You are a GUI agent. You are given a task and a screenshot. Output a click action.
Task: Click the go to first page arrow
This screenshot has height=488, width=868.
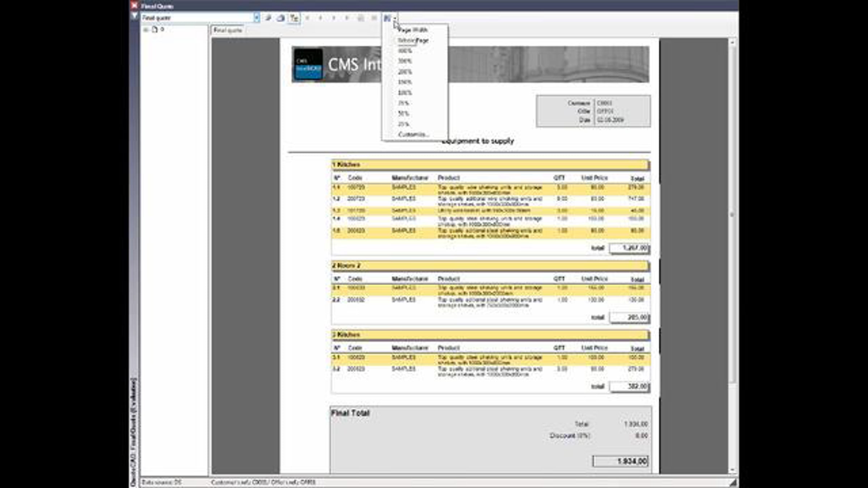(x=307, y=18)
